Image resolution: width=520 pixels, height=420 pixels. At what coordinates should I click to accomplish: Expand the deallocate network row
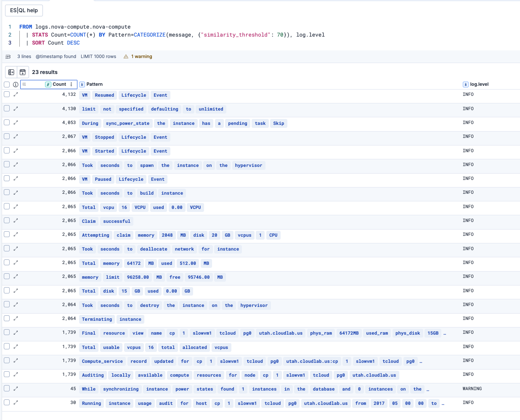pyautogui.click(x=16, y=248)
